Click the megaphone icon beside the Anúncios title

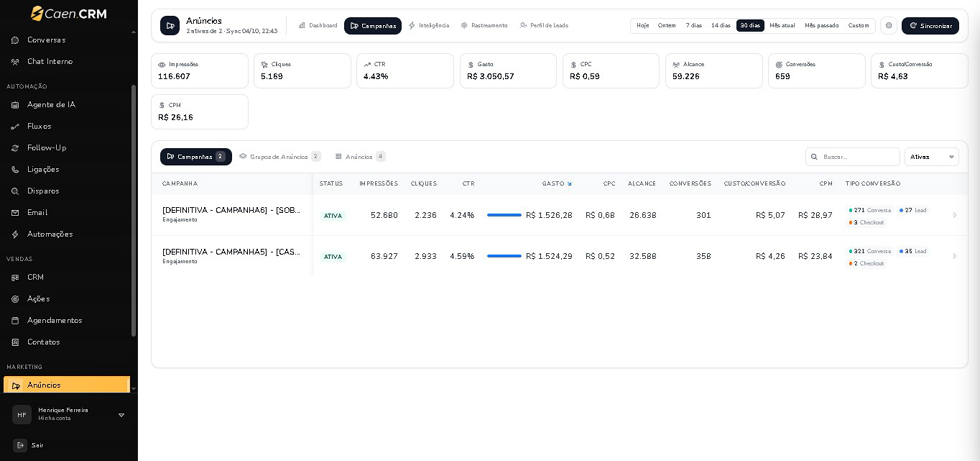tap(170, 26)
